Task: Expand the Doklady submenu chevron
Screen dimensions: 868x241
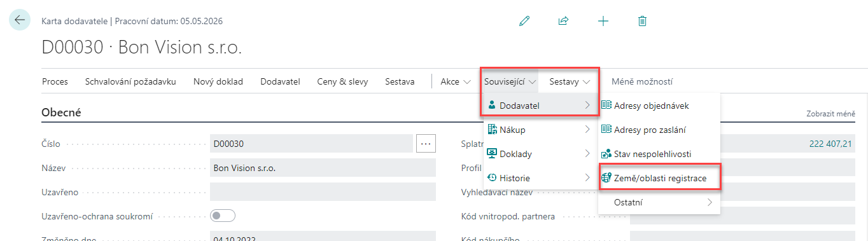Action: pyautogui.click(x=587, y=153)
